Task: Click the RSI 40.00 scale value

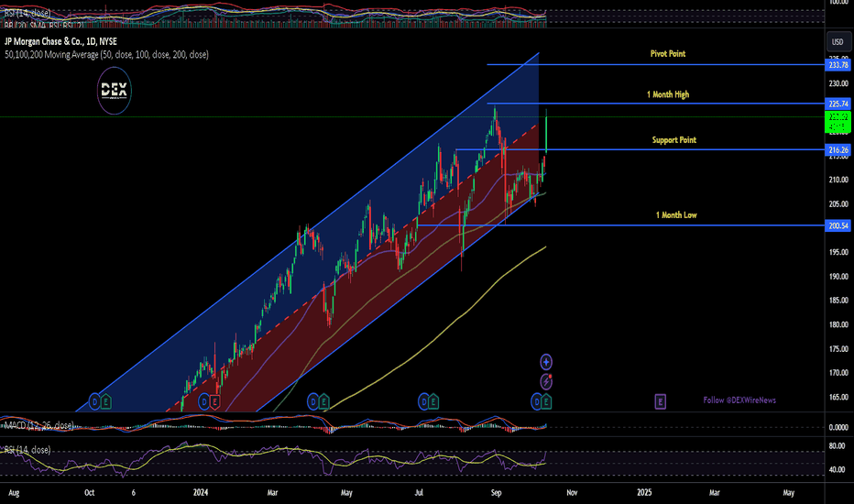Action: 838,470
